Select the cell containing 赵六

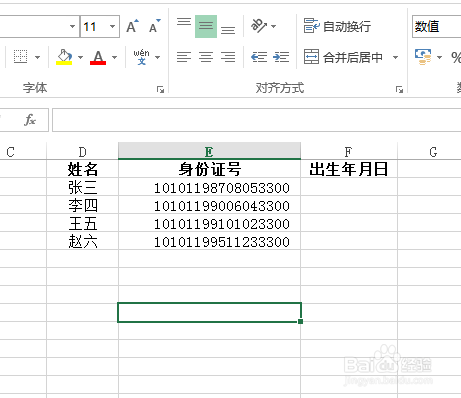[x=82, y=241]
